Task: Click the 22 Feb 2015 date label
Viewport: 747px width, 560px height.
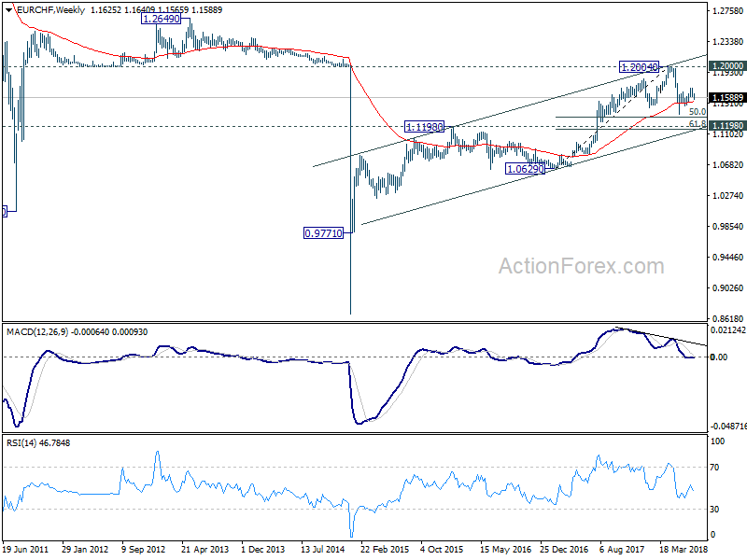Action: pyautogui.click(x=385, y=550)
